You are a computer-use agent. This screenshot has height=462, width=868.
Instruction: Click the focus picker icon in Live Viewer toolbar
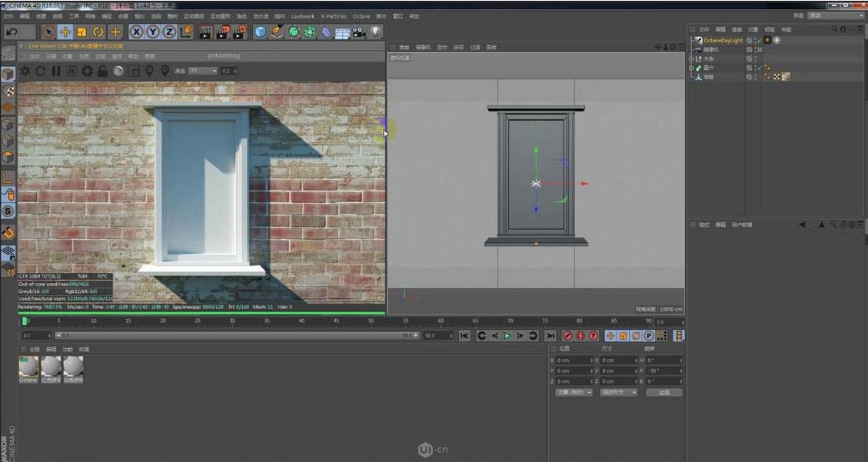click(148, 71)
